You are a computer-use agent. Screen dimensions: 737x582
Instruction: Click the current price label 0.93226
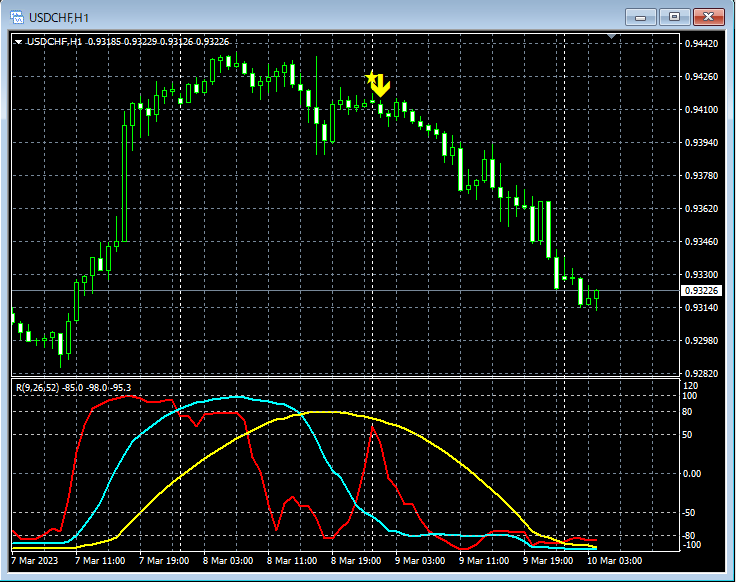(700, 291)
